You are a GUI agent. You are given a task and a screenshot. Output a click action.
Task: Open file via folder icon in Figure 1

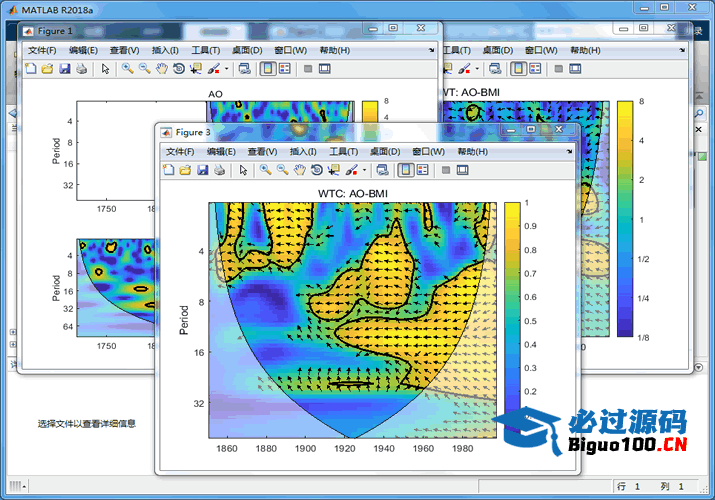[47, 69]
